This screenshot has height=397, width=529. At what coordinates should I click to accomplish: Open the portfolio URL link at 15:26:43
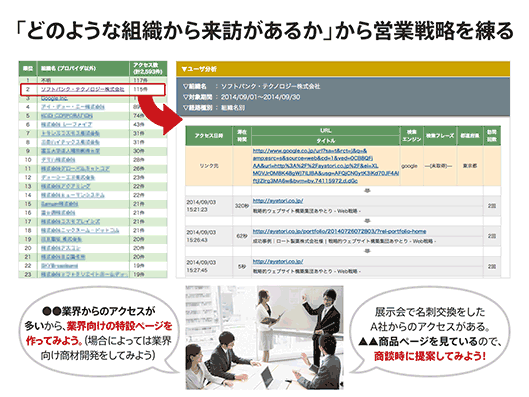[339, 231]
